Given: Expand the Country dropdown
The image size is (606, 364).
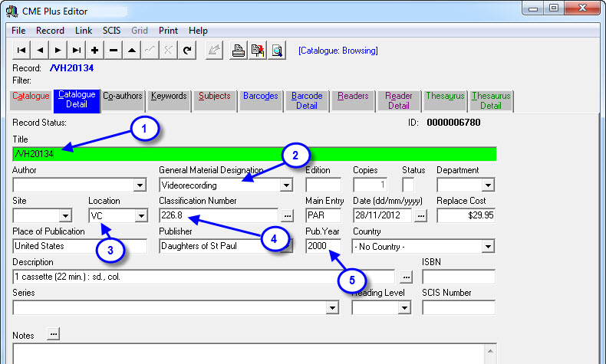Looking at the screenshot, I should point(488,247).
